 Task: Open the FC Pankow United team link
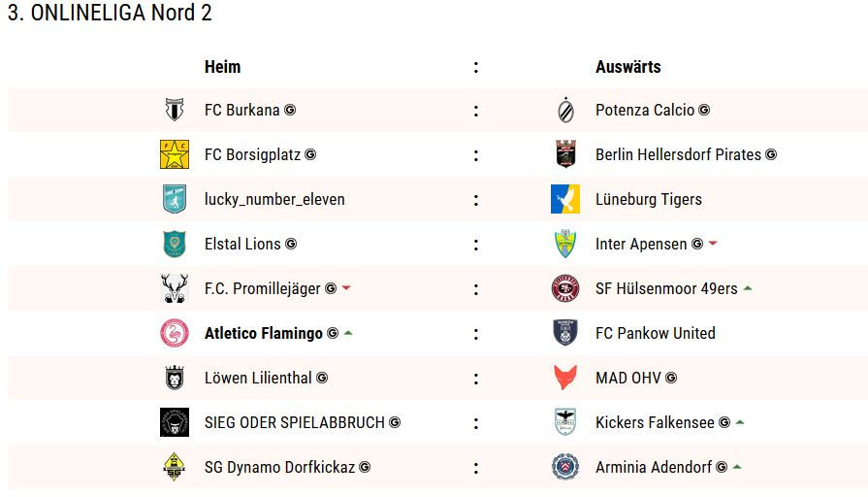coord(656,333)
